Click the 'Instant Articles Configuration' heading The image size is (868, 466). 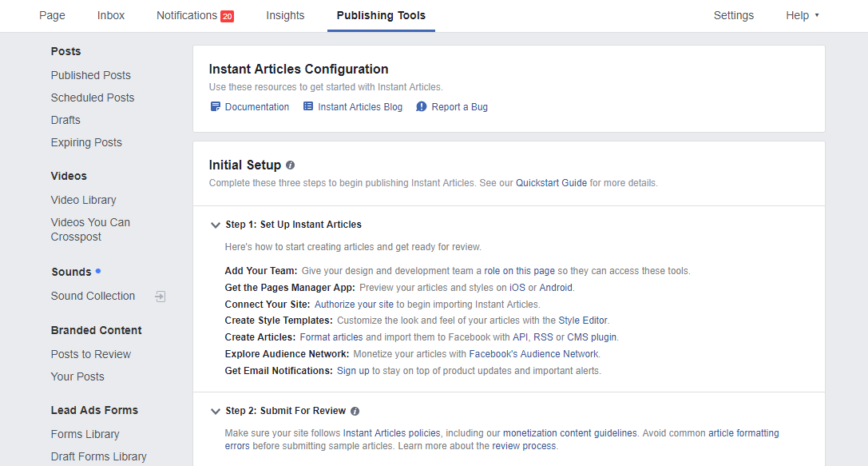click(299, 70)
